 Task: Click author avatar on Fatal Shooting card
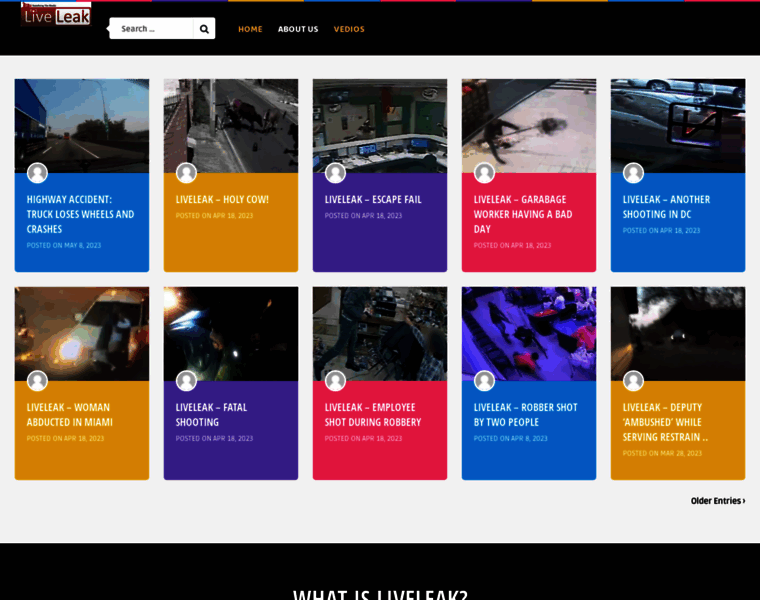point(186,380)
